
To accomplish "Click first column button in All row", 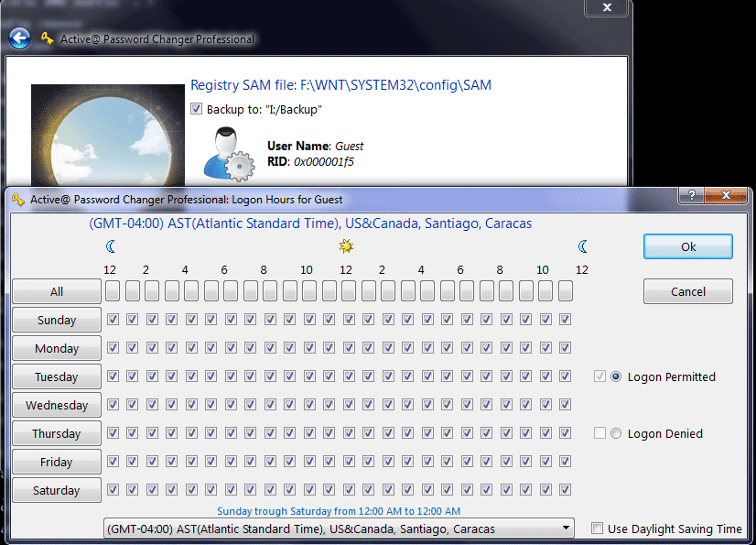I will [x=113, y=290].
